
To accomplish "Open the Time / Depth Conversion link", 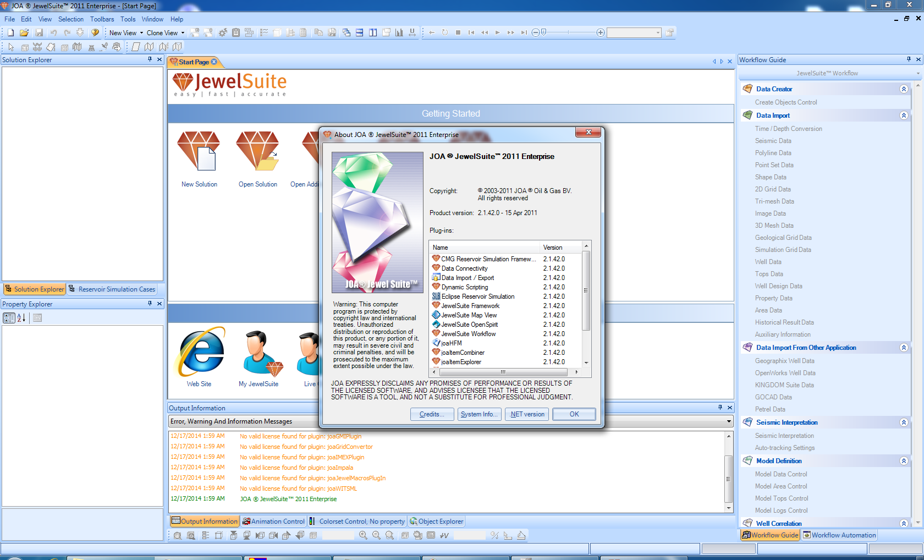I will (788, 129).
